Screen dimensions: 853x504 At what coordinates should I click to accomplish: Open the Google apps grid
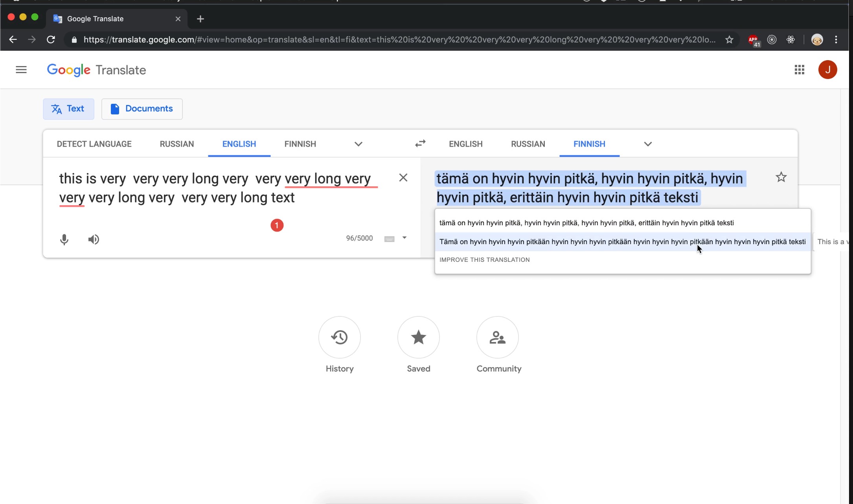coord(800,70)
